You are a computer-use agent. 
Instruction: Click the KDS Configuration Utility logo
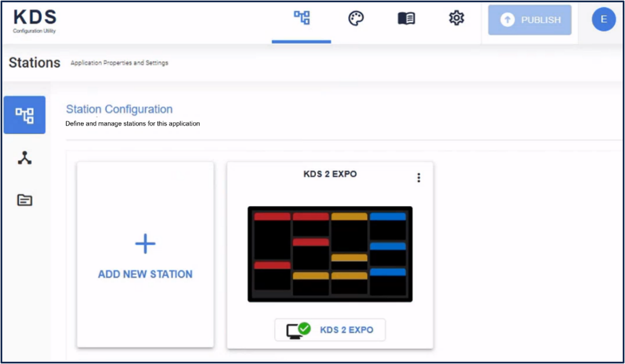[34, 21]
